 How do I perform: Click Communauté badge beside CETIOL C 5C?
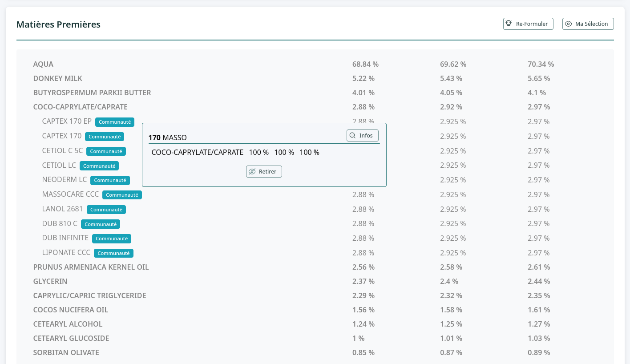(x=106, y=151)
